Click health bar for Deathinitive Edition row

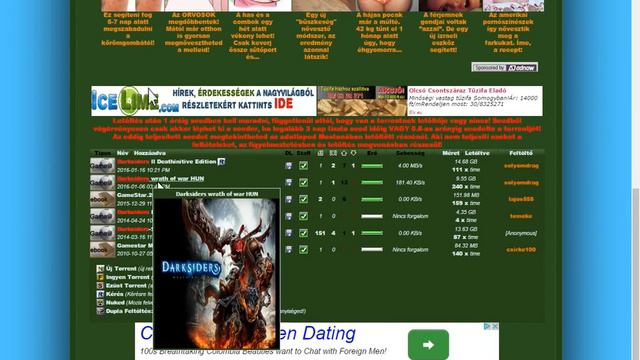click(x=372, y=166)
